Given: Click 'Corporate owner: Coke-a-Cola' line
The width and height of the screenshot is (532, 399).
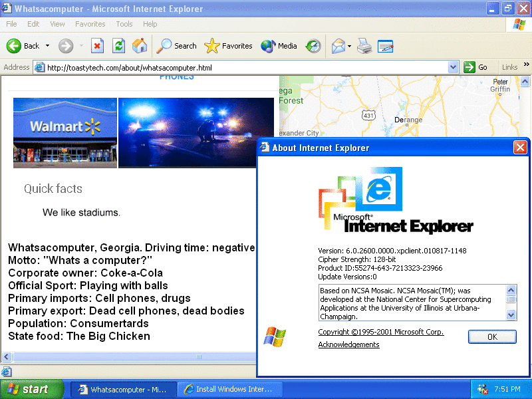Looking at the screenshot, I should [86, 273].
